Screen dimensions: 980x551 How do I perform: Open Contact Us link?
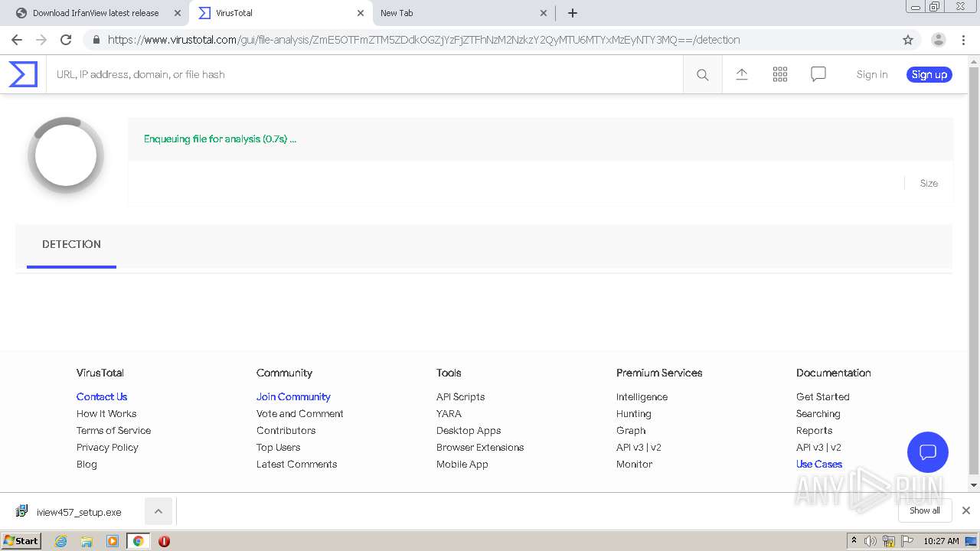click(102, 396)
